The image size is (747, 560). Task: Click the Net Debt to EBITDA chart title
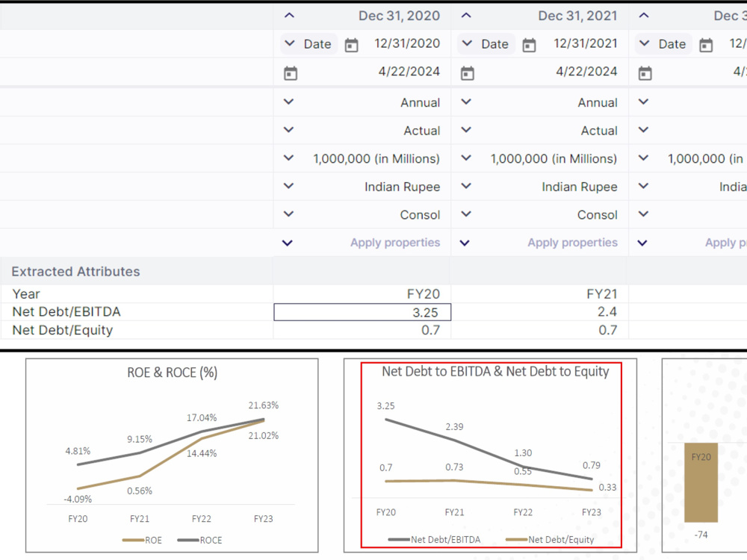click(495, 371)
